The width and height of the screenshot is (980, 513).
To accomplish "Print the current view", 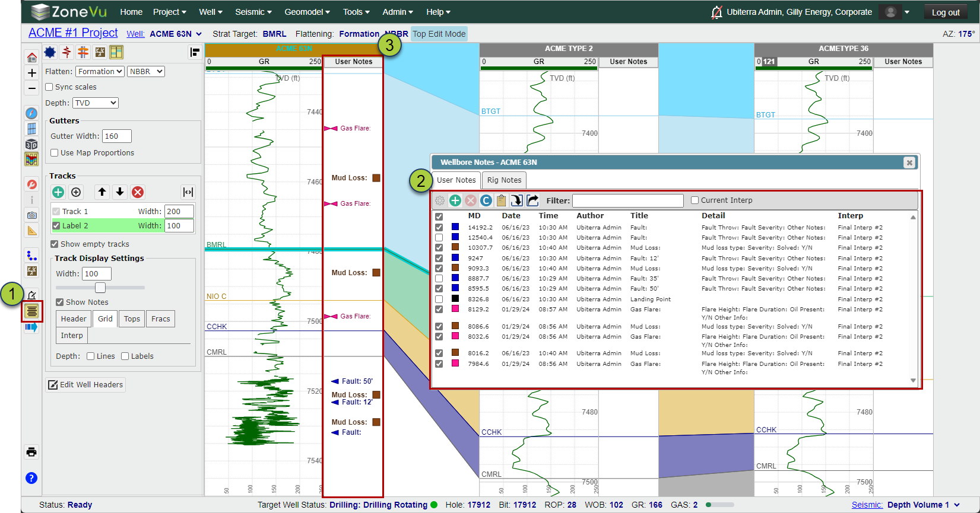I will point(32,452).
